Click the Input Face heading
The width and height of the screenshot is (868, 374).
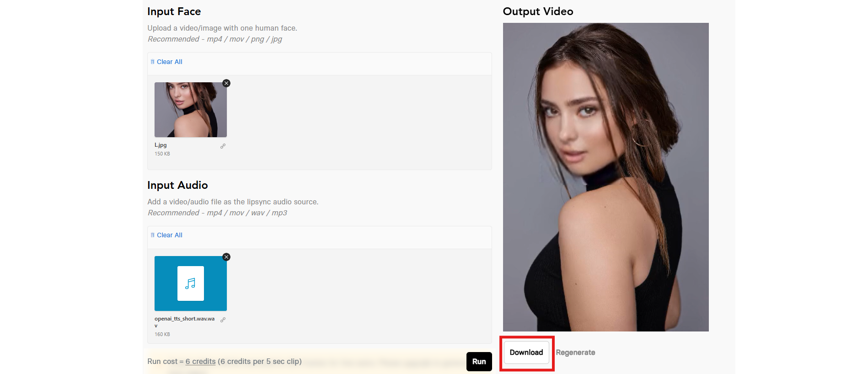coord(174,11)
